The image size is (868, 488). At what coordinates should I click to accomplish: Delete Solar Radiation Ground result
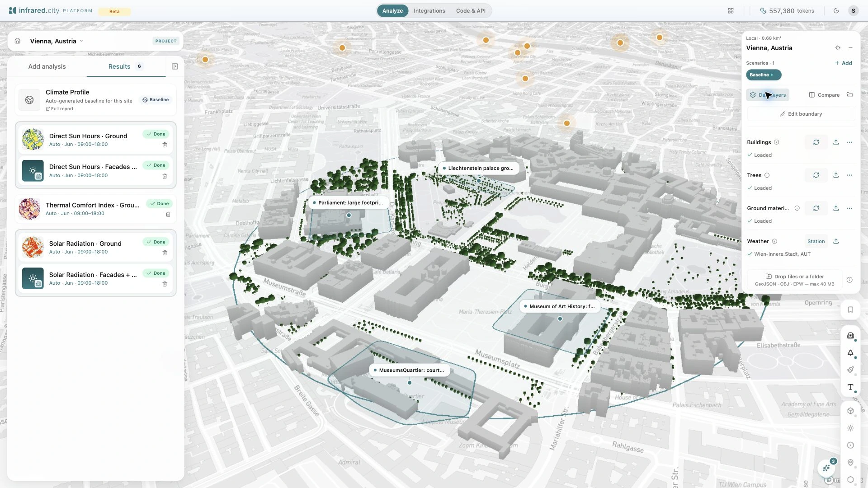coord(165,253)
